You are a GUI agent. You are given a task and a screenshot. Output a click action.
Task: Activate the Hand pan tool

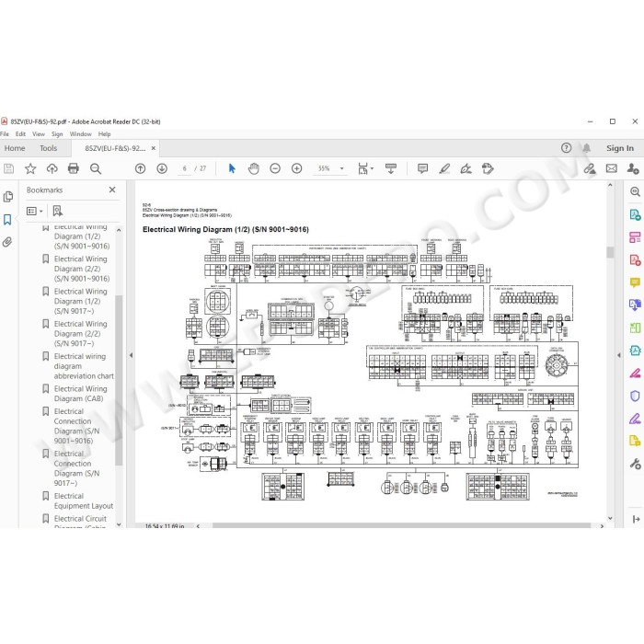pyautogui.click(x=254, y=168)
